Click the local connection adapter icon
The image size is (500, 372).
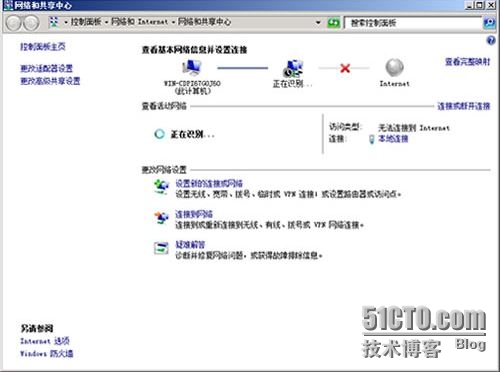[372, 139]
